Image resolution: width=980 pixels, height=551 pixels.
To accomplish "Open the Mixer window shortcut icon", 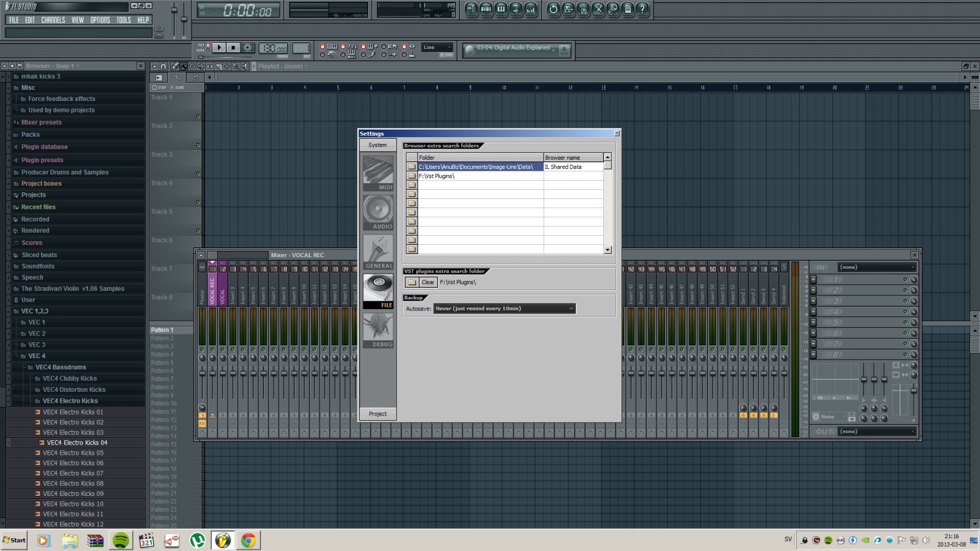I will [530, 9].
